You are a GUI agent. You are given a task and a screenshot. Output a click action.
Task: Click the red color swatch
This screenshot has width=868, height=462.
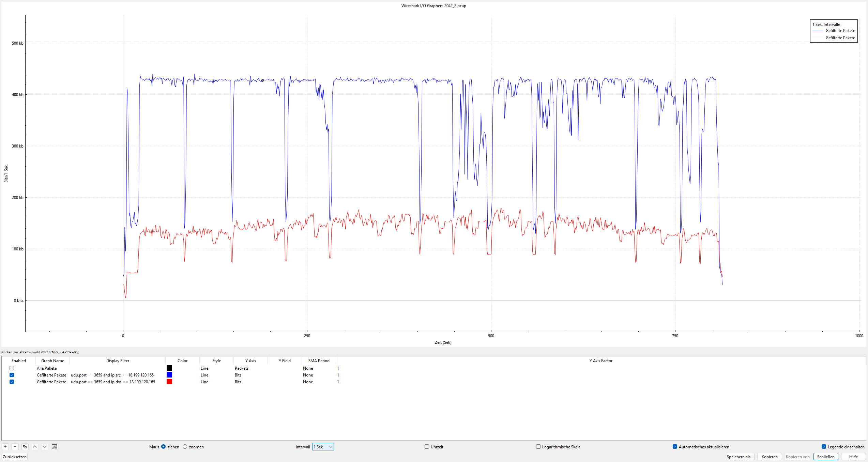click(169, 382)
